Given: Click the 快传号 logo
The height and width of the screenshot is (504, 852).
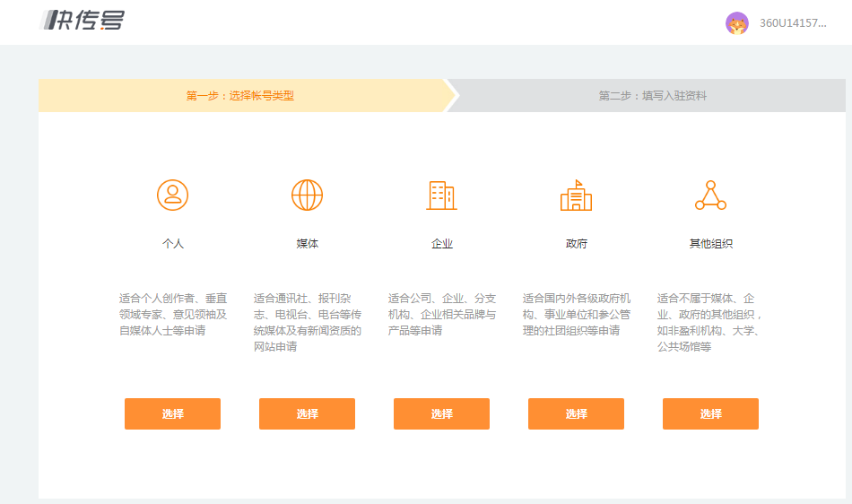Looking at the screenshot, I should click(82, 20).
